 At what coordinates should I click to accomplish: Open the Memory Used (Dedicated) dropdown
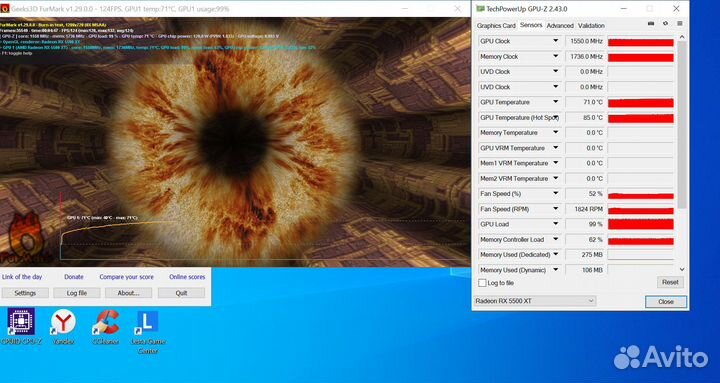point(555,254)
